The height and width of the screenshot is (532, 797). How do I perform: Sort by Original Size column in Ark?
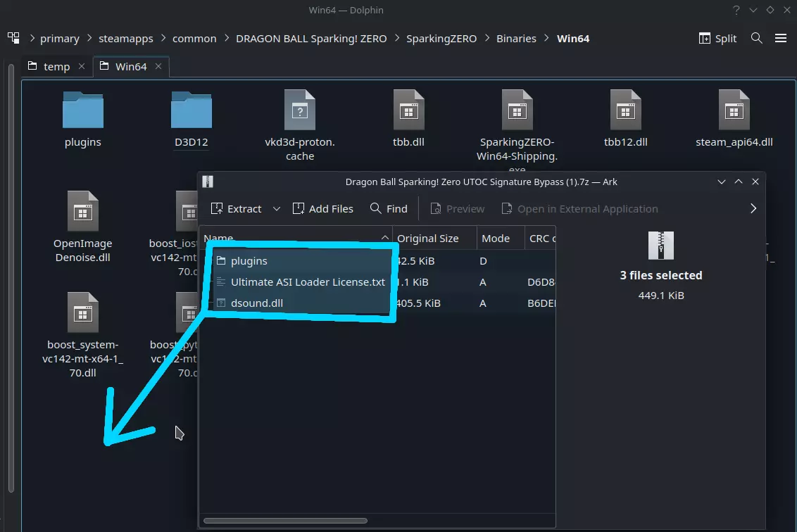[434, 239]
